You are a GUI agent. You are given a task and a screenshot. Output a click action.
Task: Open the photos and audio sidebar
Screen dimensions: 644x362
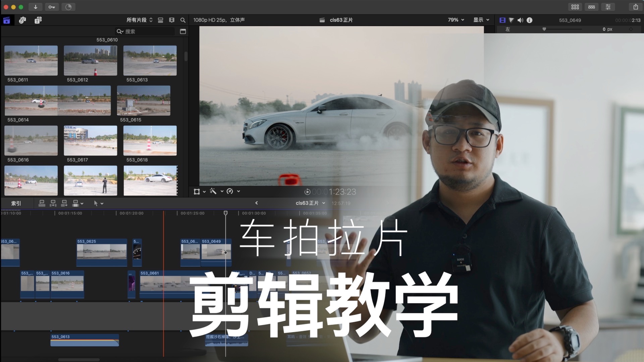coord(22,20)
